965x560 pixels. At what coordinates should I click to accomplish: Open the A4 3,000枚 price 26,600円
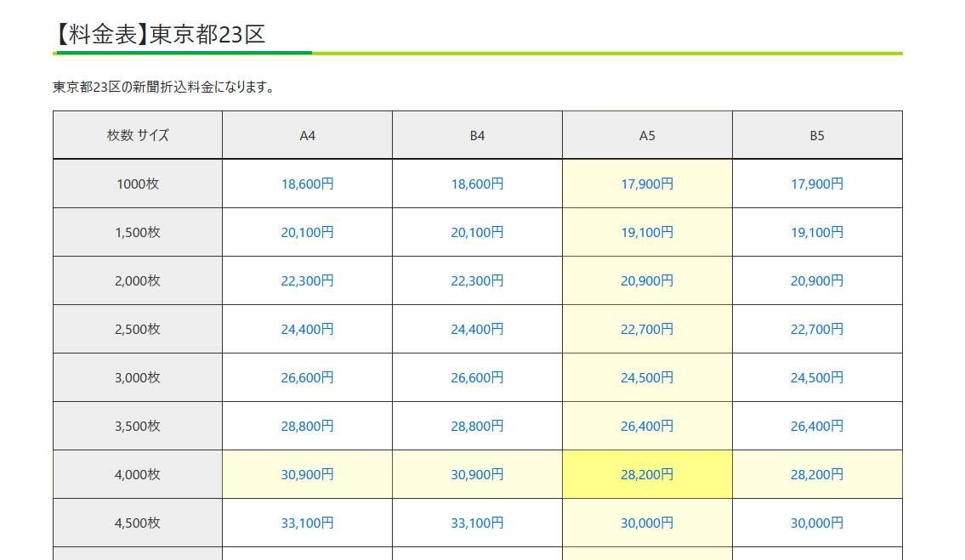pos(307,377)
